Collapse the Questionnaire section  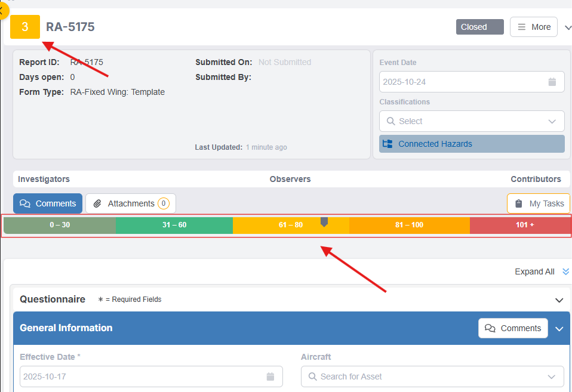point(559,300)
